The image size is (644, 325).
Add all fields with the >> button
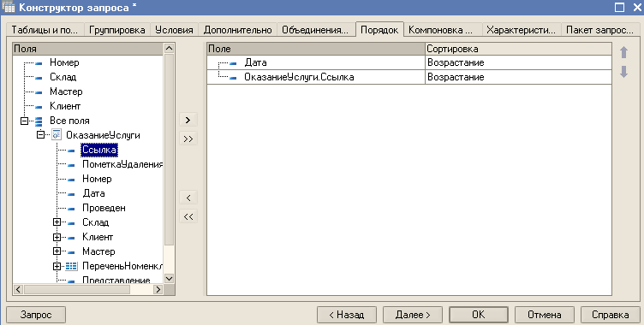[x=188, y=139]
